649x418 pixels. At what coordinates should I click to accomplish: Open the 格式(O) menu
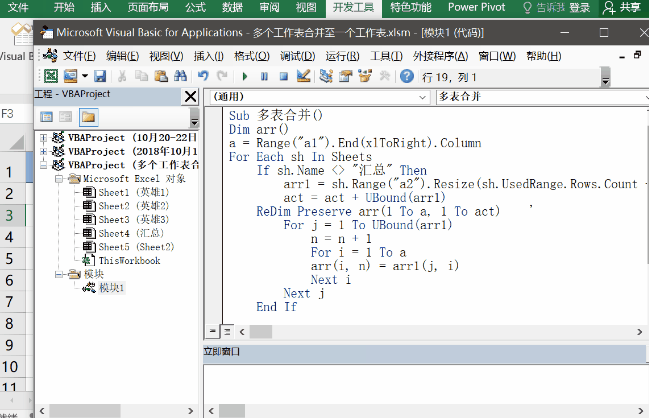point(252,56)
